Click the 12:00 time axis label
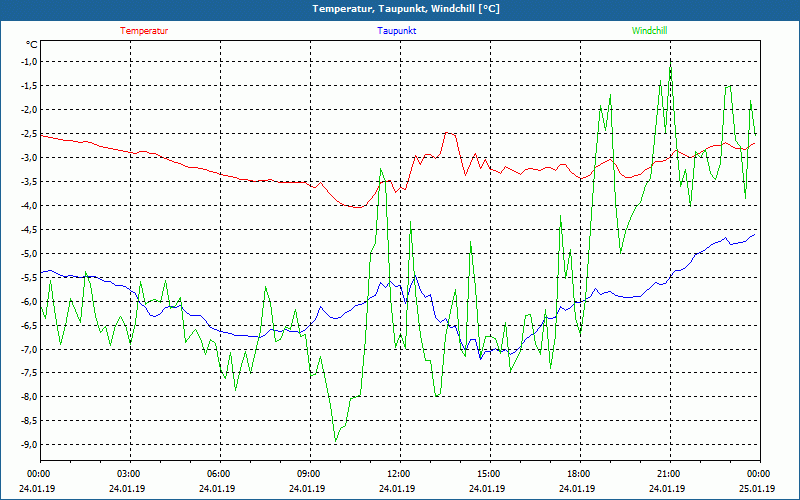Image resolution: width=800 pixels, height=500 pixels. click(x=397, y=474)
